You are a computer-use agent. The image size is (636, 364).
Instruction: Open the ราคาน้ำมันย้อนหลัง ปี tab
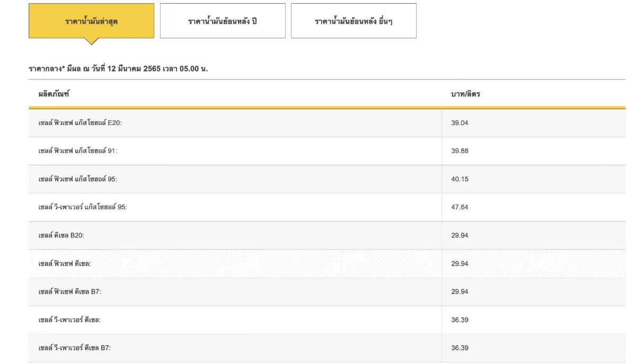[x=222, y=20]
